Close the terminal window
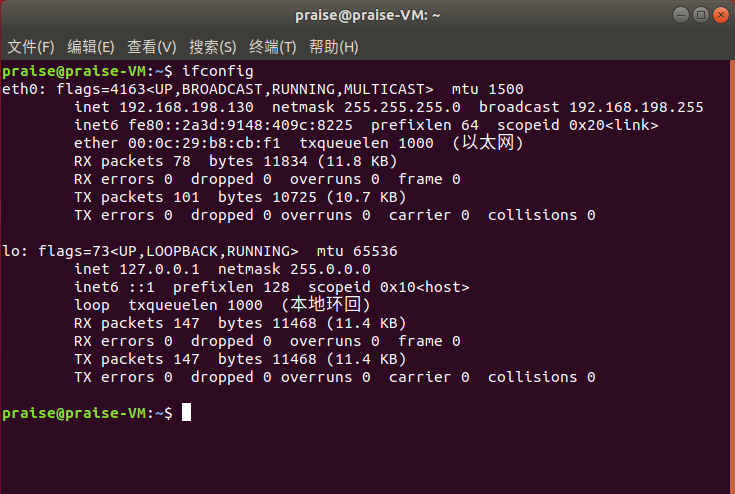 tap(718, 15)
